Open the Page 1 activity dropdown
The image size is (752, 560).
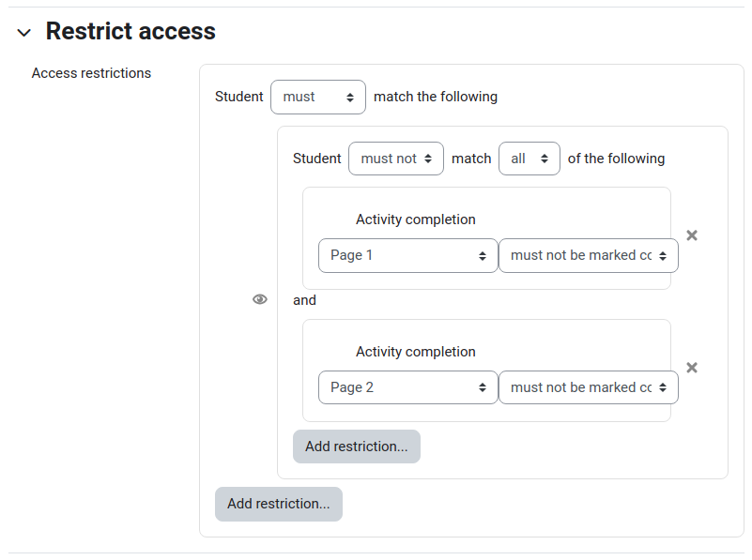(x=408, y=256)
